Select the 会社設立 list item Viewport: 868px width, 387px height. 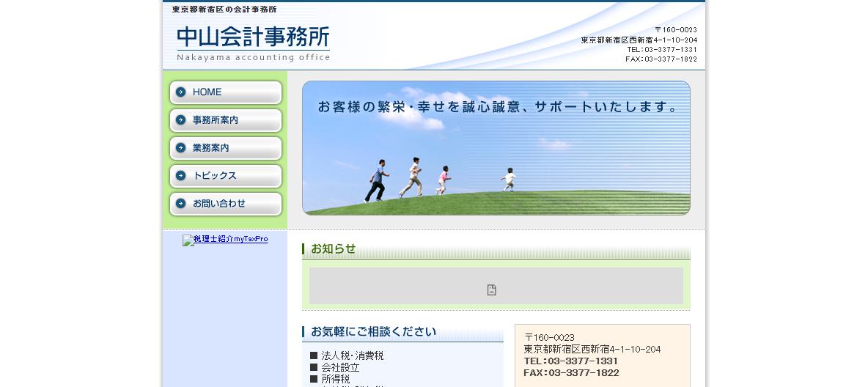point(340,367)
